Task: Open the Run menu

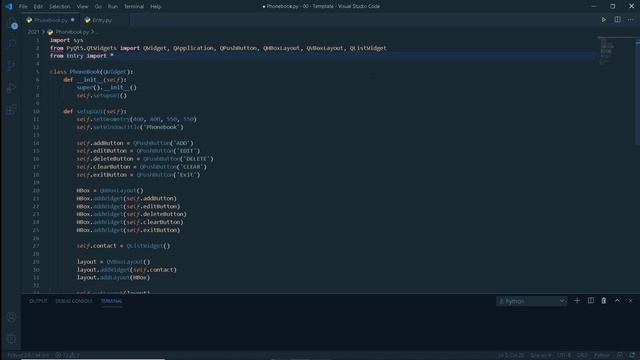Action: click(x=113, y=7)
